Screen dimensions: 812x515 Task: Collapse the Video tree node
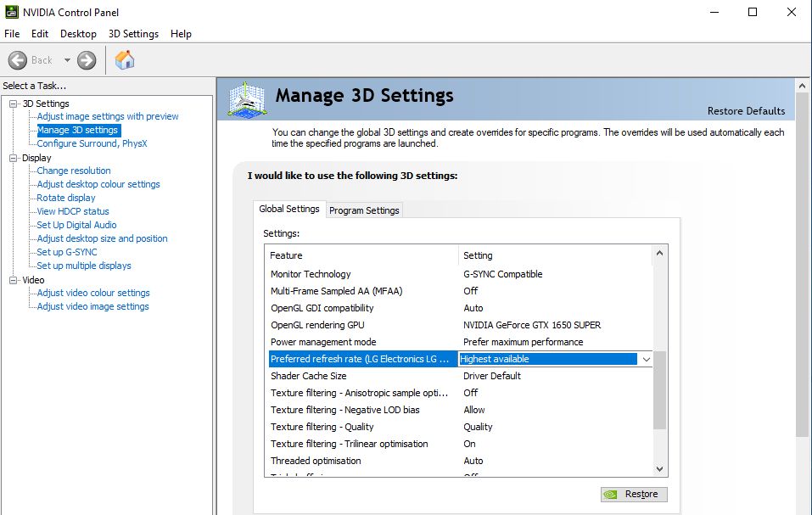[14, 280]
